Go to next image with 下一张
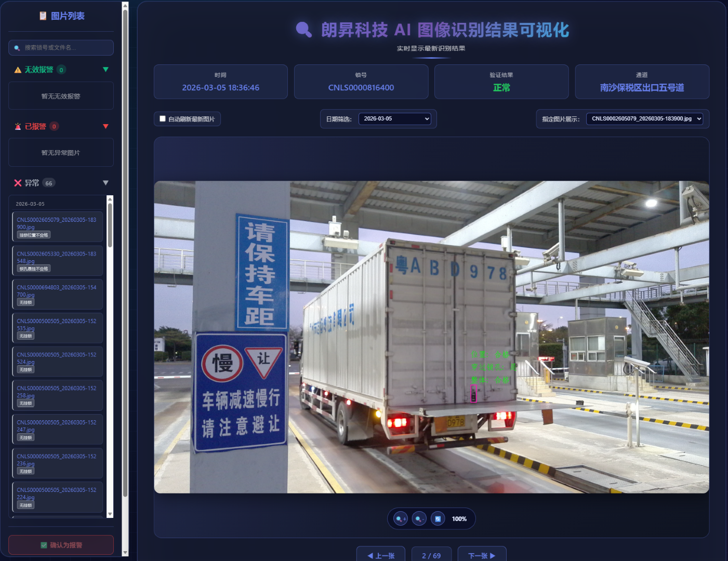Viewport: 728px width, 561px height. pyautogui.click(x=482, y=555)
